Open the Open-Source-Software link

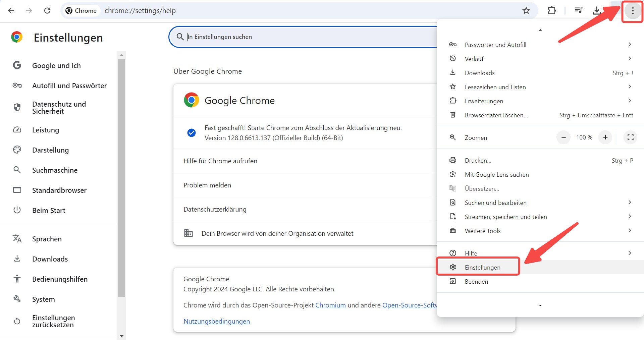[410, 305]
